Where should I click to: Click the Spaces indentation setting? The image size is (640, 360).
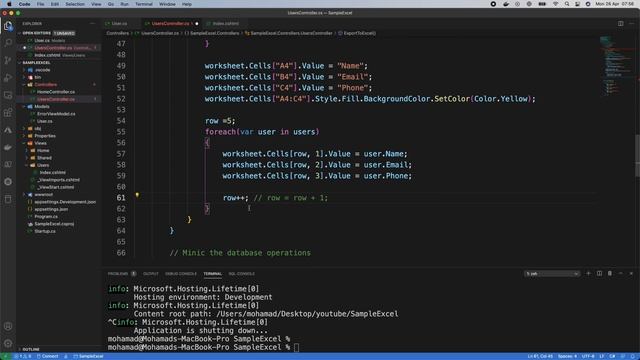click(567, 356)
